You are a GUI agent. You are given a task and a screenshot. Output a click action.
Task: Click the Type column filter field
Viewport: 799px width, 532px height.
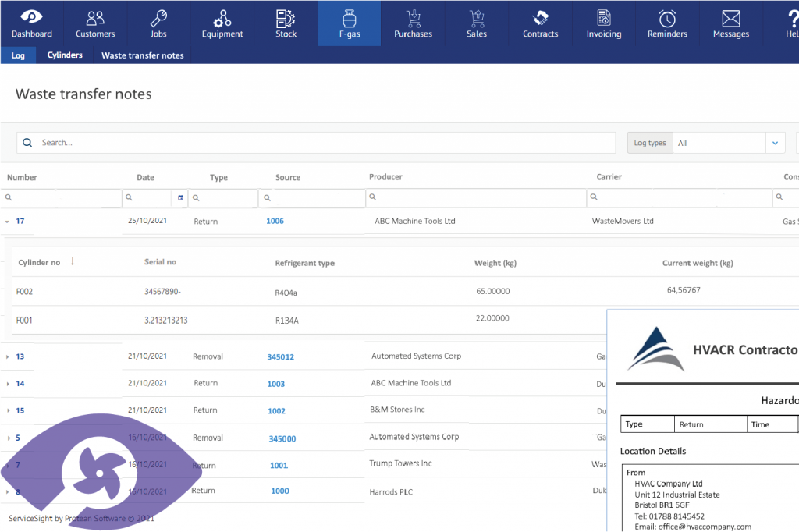(223, 197)
